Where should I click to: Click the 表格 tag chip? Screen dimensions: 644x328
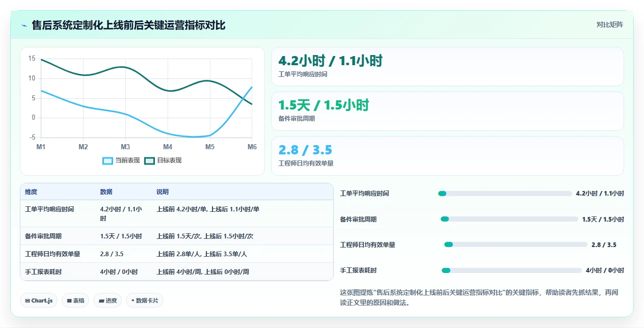[x=76, y=300]
